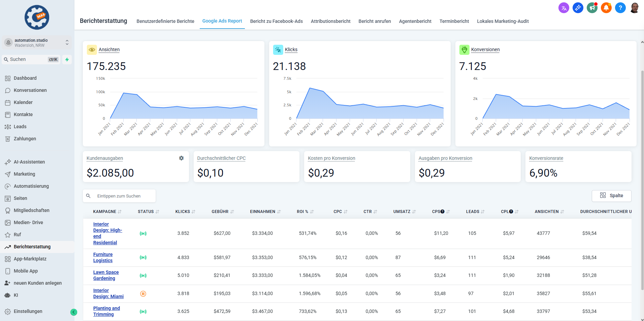Open Planting and Trimming campaign link
Image resolution: width=644 pixels, height=321 pixels.
pyautogui.click(x=106, y=311)
